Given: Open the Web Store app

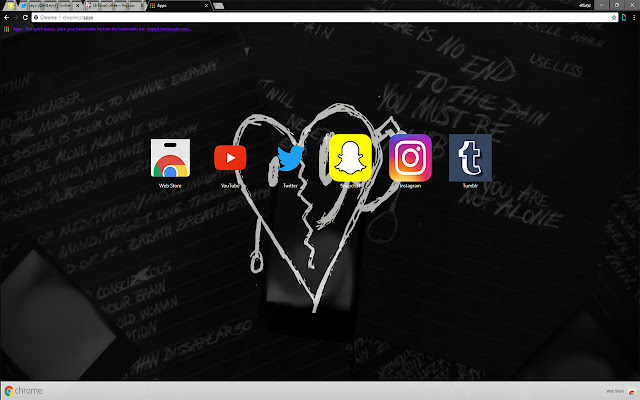Looking at the screenshot, I should [x=170, y=158].
